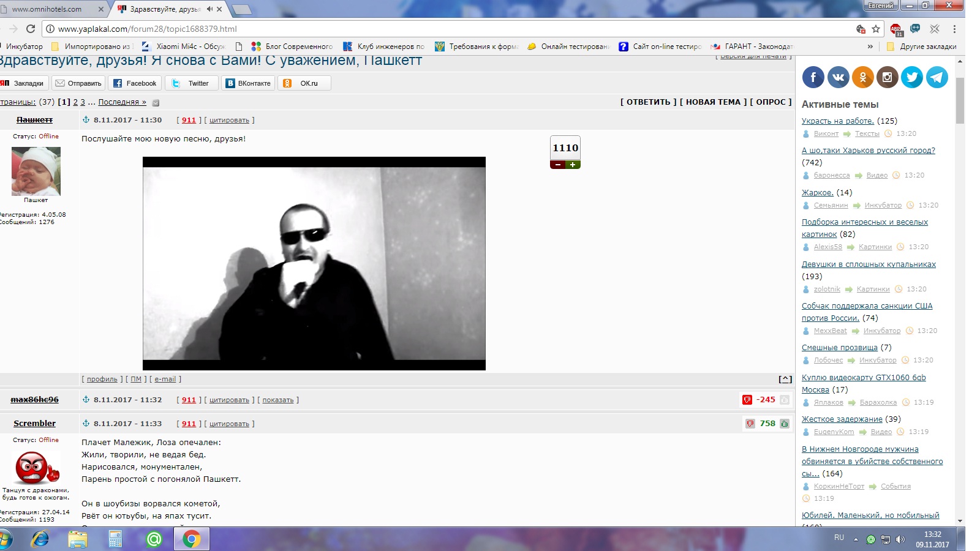980x551 pixels.
Task: Open the Twitter round blue bird icon
Action: [912, 77]
